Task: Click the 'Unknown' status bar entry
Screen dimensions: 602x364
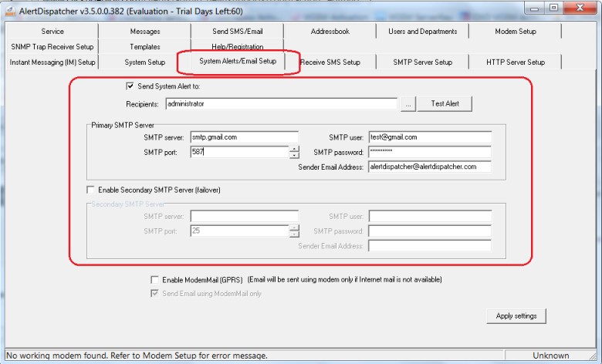Action: [x=550, y=356]
